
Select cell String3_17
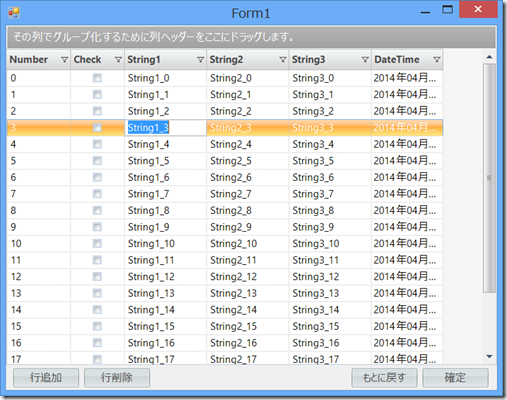point(330,358)
